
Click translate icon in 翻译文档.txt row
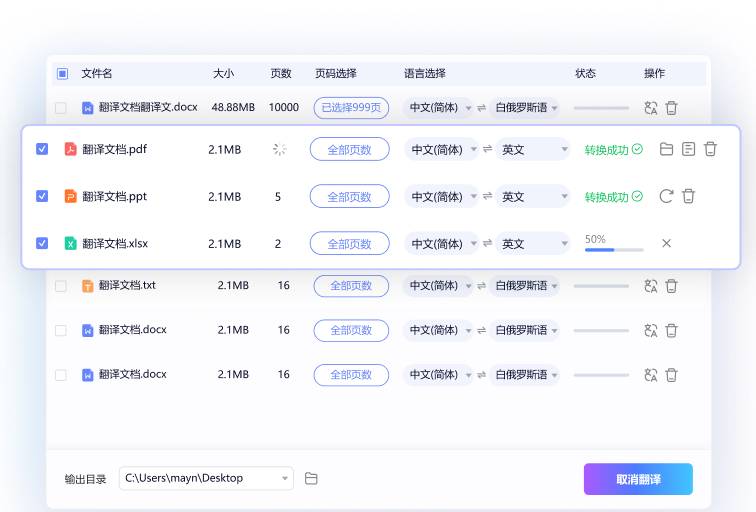click(x=650, y=286)
